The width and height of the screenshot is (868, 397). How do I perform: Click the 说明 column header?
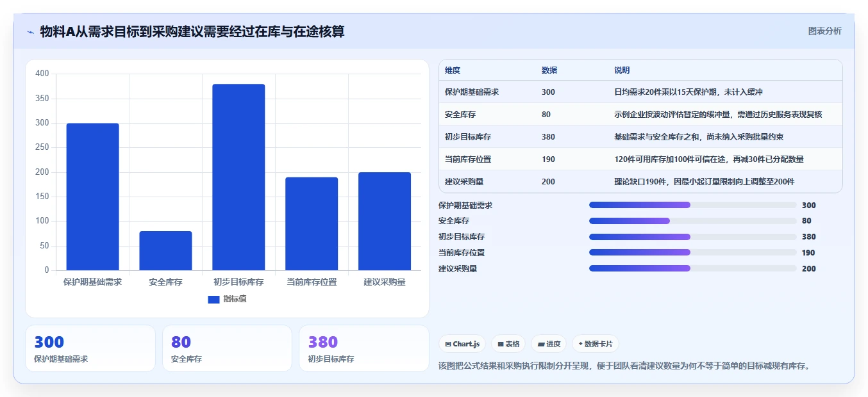(622, 70)
